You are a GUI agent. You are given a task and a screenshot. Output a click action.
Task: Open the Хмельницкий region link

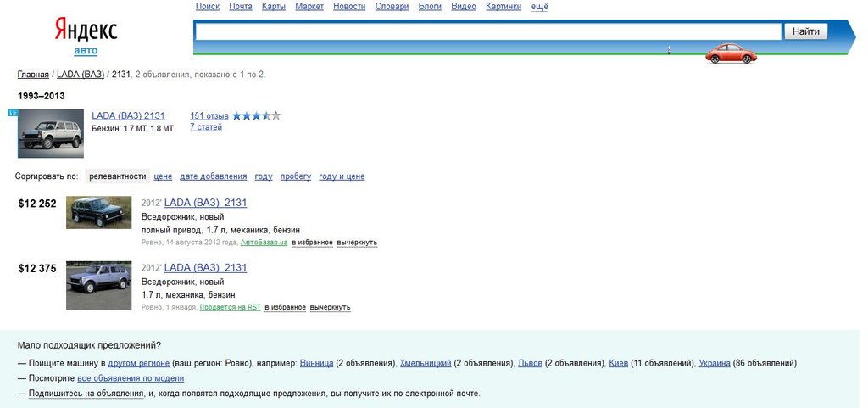tap(426, 364)
